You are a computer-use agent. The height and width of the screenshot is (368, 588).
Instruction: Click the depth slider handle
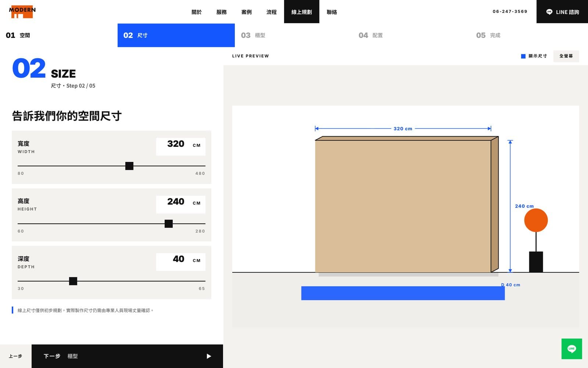[x=73, y=281]
